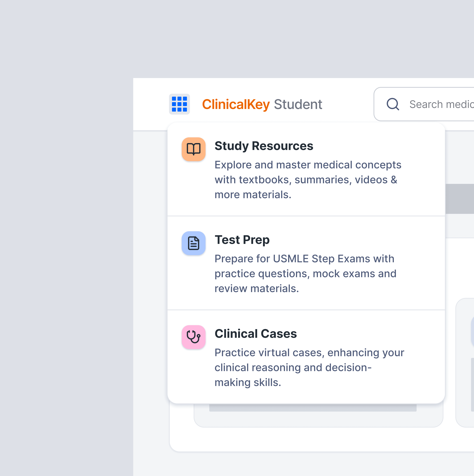Click the gray backdrop left of the app window

click(67, 246)
